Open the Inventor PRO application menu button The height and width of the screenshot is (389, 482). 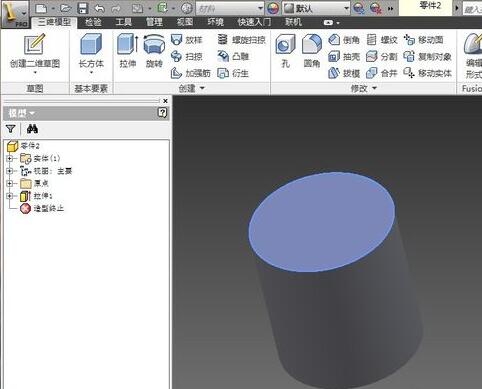coord(15,14)
